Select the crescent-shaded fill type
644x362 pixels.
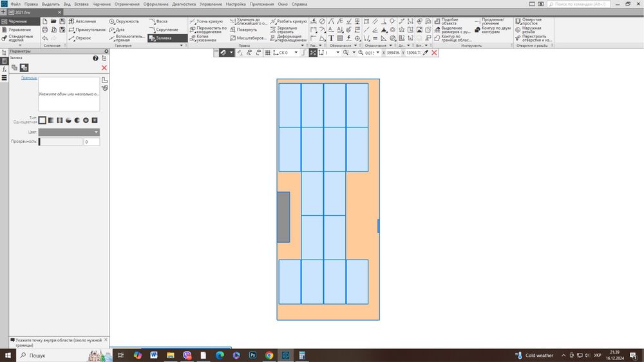[77, 120]
